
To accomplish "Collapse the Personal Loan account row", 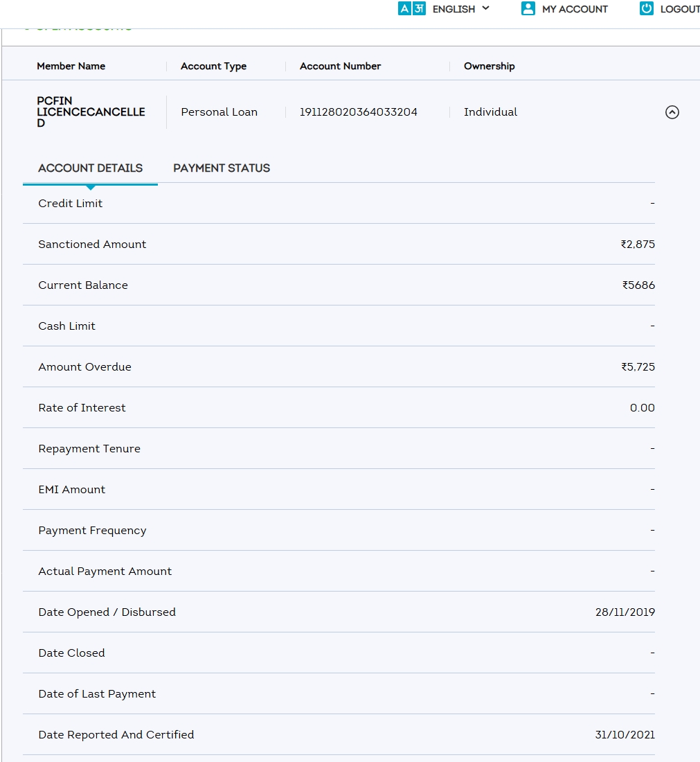I will (x=672, y=112).
